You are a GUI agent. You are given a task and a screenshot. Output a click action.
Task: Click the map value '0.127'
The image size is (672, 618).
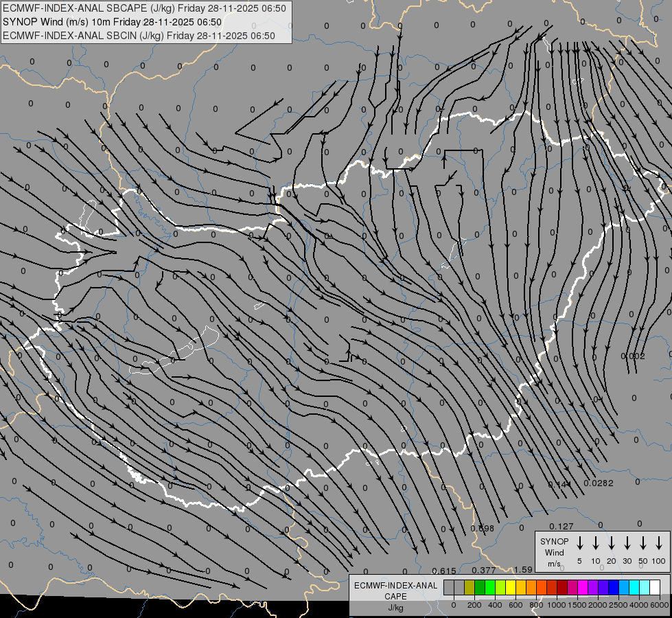click(x=561, y=526)
